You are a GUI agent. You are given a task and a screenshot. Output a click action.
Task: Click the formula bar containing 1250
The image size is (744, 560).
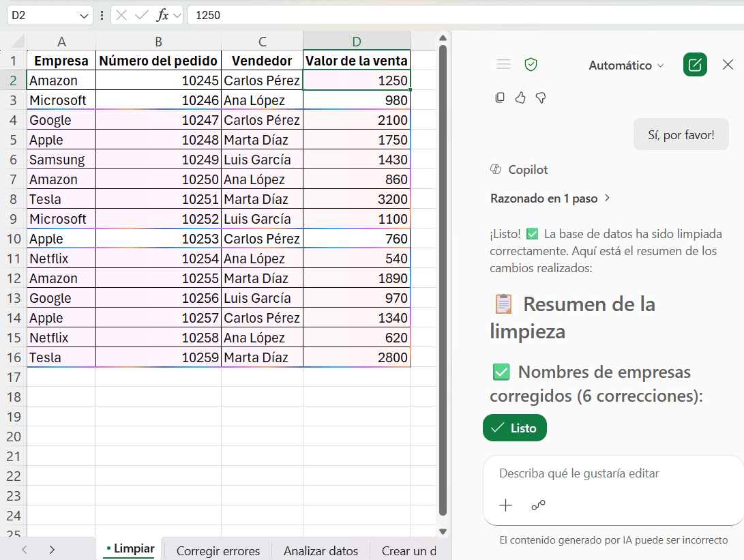coord(465,15)
